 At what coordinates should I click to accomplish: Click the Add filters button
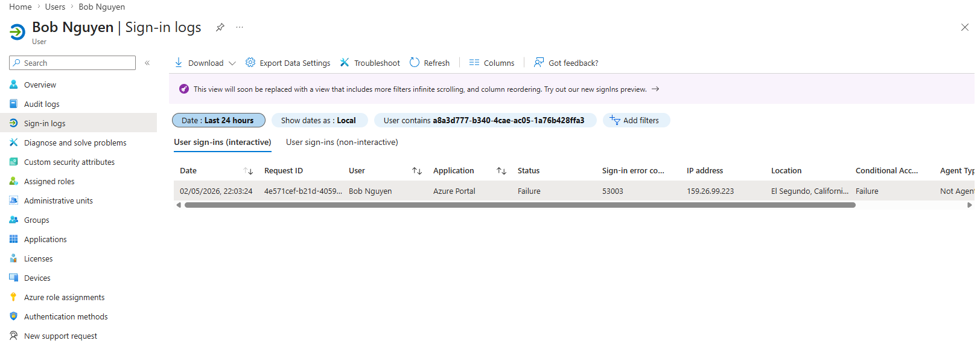(x=636, y=120)
